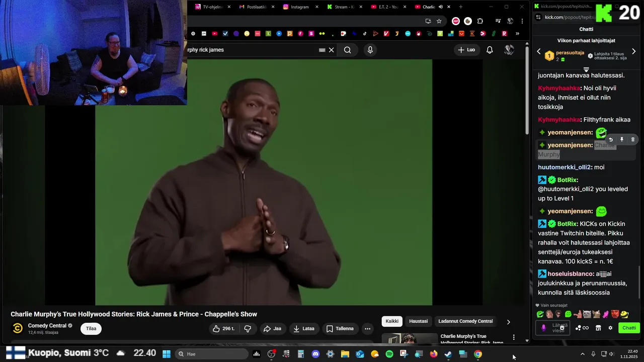Click the Windows taskbar search box

(210, 354)
